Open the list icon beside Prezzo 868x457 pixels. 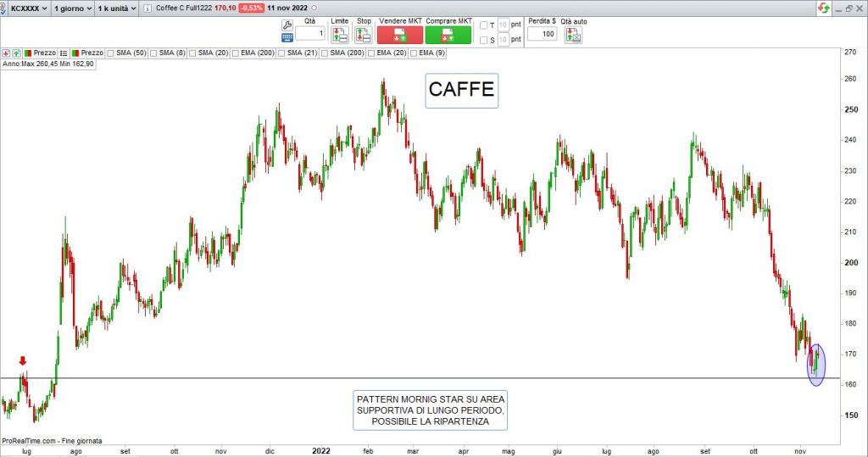[64, 53]
